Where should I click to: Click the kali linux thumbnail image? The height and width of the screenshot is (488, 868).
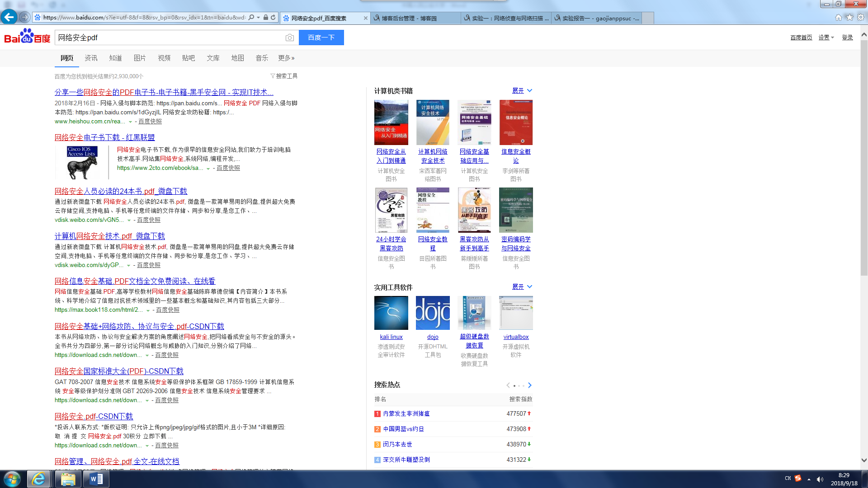coord(391,313)
